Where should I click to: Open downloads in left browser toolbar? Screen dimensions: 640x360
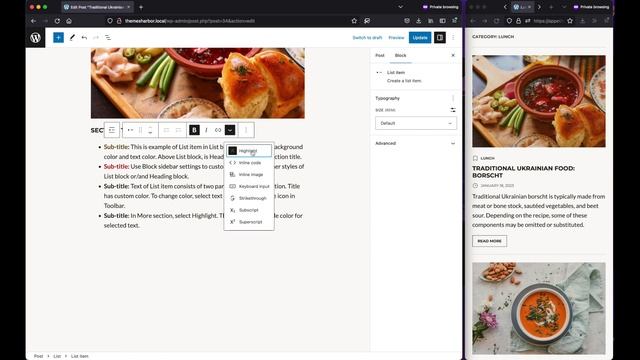[x=419, y=21]
